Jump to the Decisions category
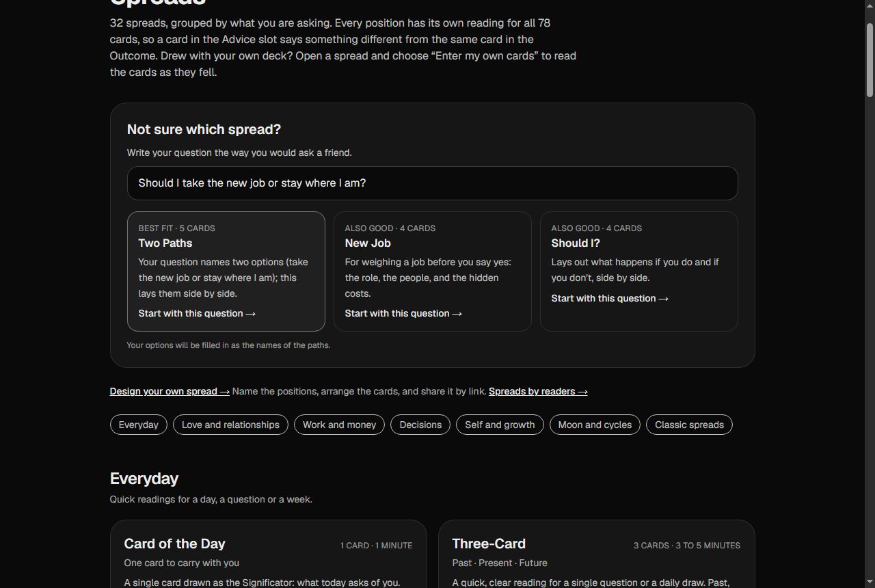Viewport: 875px width, 588px height. (x=420, y=425)
